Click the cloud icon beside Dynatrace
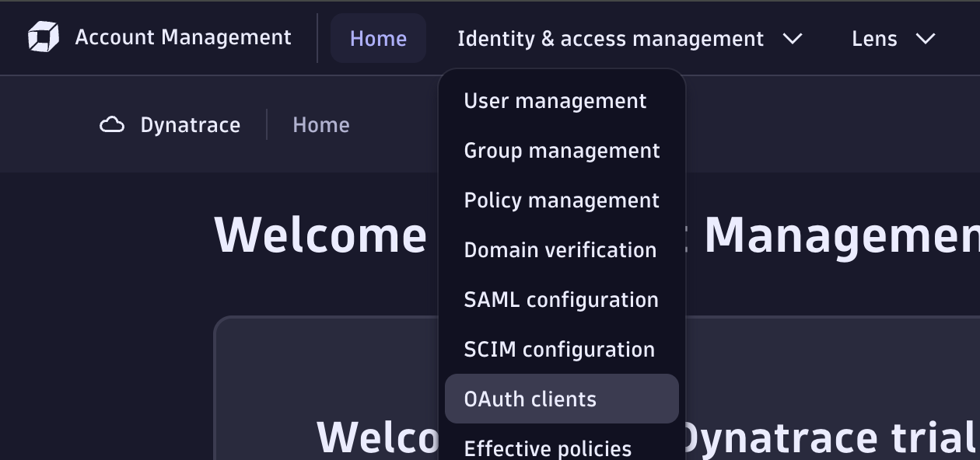Image resolution: width=980 pixels, height=460 pixels. coord(113,125)
